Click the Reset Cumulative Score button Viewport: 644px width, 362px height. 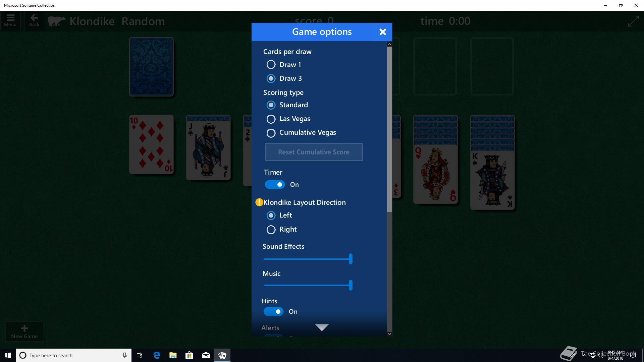pyautogui.click(x=314, y=152)
